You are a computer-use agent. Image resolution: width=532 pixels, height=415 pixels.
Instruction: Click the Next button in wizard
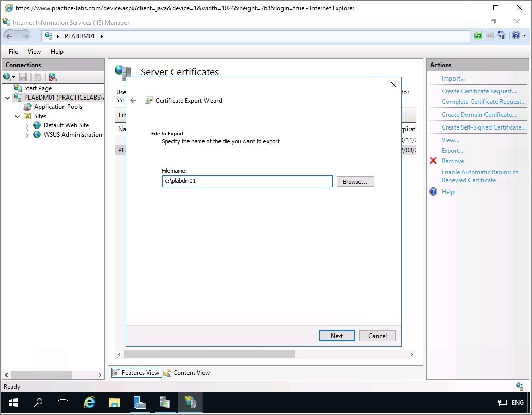tap(337, 336)
